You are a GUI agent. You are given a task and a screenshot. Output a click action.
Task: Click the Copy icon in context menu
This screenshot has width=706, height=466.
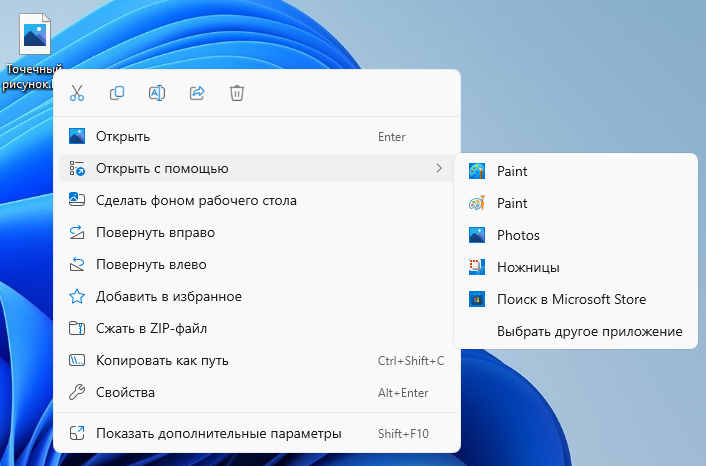tap(117, 93)
